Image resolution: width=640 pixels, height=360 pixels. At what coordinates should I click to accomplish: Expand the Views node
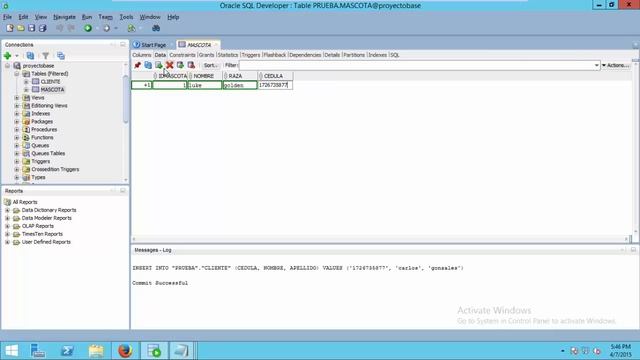coord(17,98)
